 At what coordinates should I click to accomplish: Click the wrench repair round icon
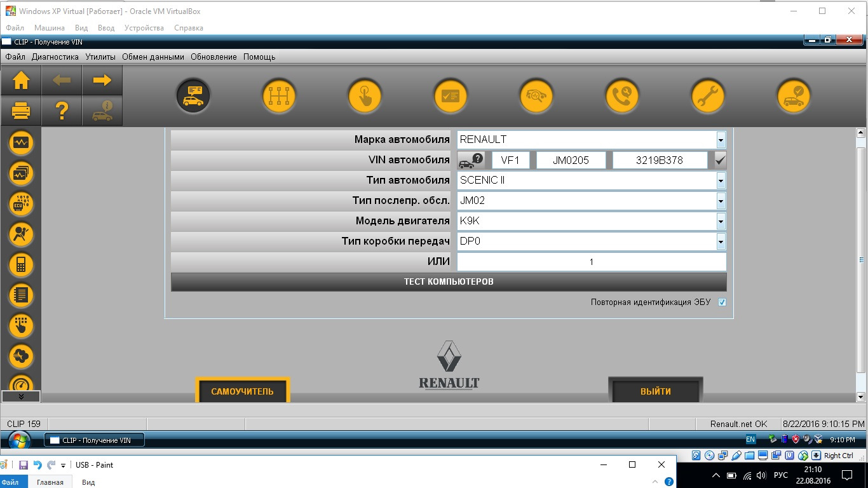tap(708, 97)
